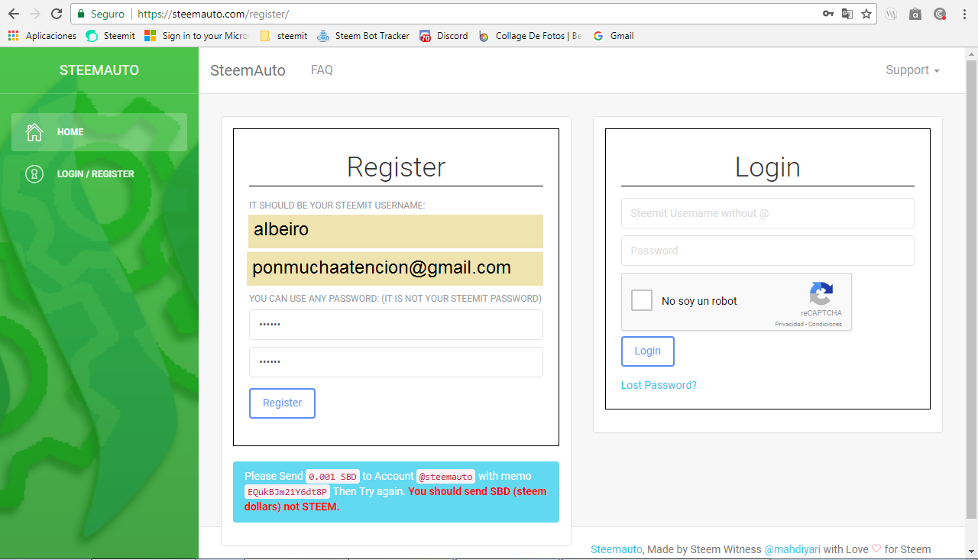Open the Steemauto footer link
Image resolution: width=978 pixels, height=560 pixels.
tap(617, 549)
